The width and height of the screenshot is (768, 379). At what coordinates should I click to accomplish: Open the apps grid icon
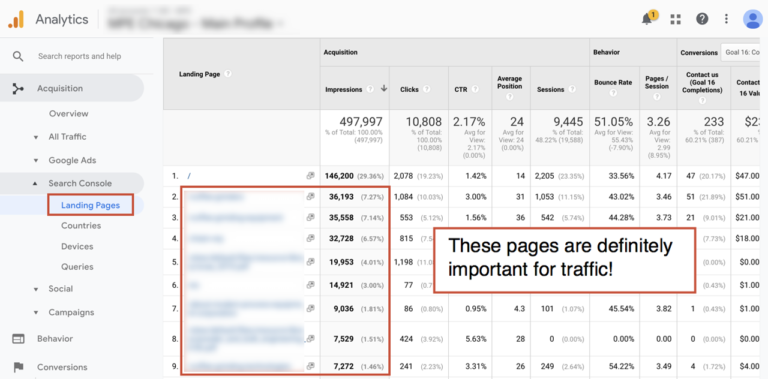pyautogui.click(x=676, y=19)
